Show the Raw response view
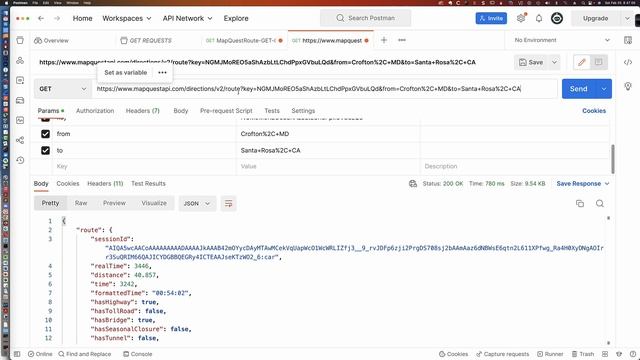The width and height of the screenshot is (640, 360). pyautogui.click(x=81, y=203)
